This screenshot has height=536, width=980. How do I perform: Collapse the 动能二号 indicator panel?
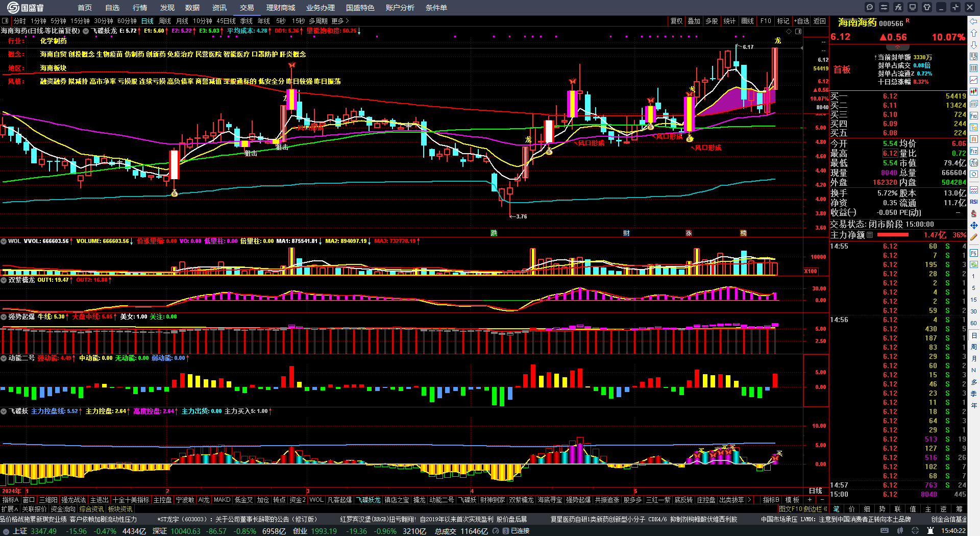(x=4, y=358)
